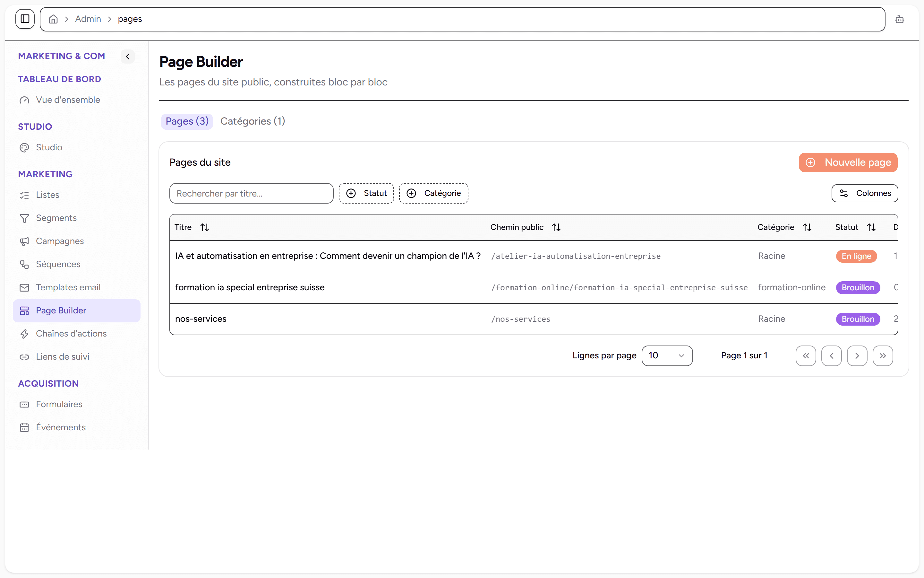Click pages breadcrumb item
The image size is (924, 578).
coord(130,19)
